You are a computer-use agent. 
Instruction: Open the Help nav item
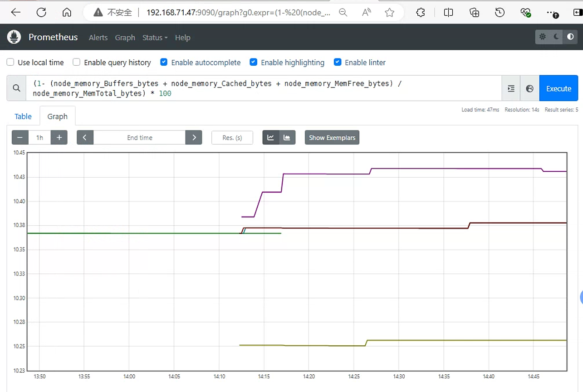(x=182, y=38)
